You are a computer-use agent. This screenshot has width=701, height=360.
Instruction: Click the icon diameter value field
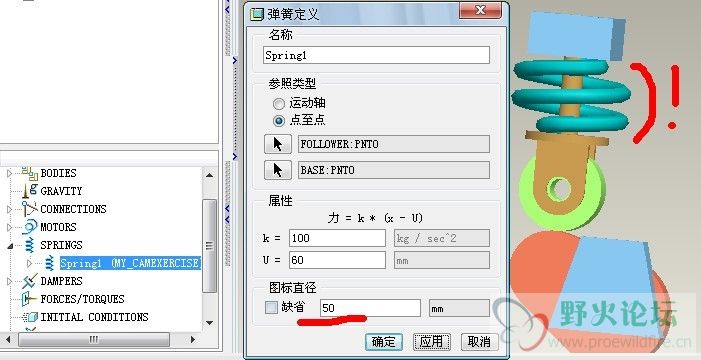[370, 308]
